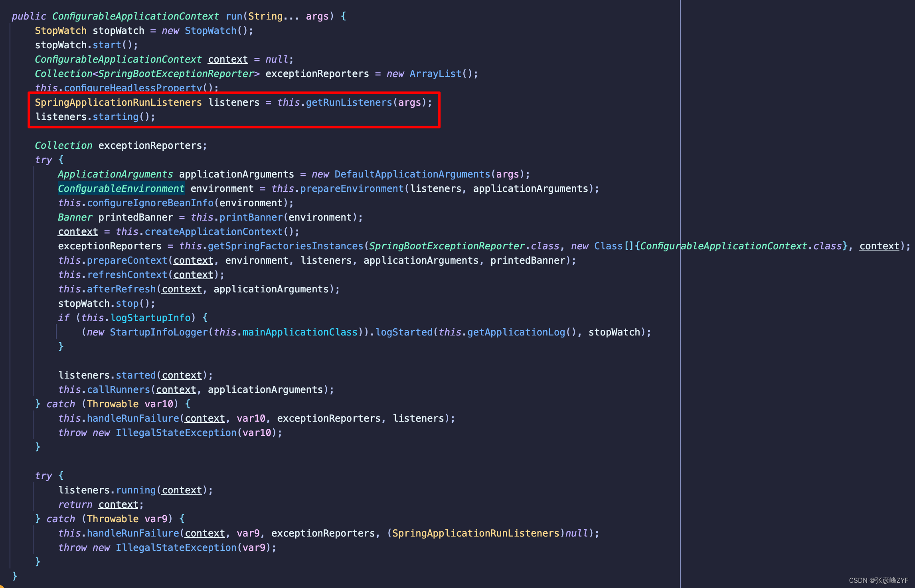This screenshot has width=915, height=588.
Task: Click afterRefresh method call
Action: tap(121, 289)
